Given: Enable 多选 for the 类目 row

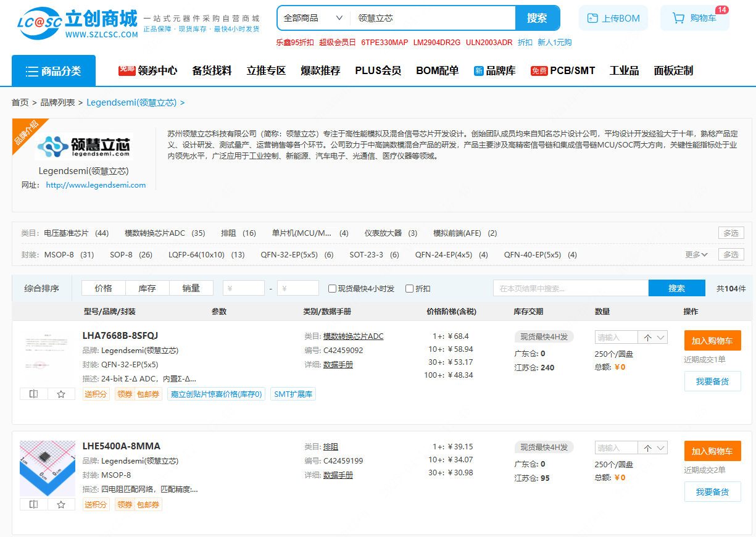Looking at the screenshot, I should (731, 233).
